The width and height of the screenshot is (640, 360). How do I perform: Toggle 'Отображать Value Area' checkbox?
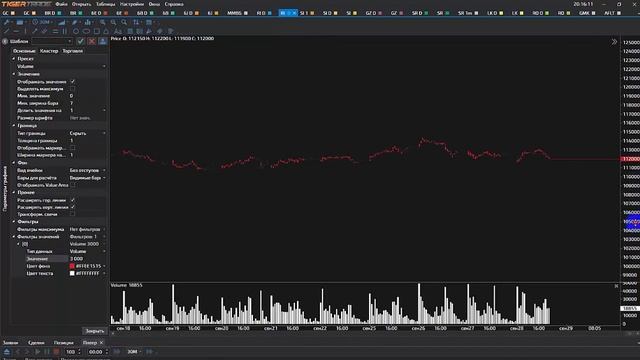point(73,185)
